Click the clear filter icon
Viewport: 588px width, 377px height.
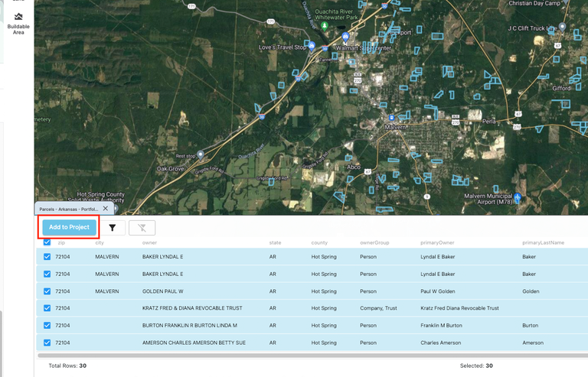click(x=142, y=228)
